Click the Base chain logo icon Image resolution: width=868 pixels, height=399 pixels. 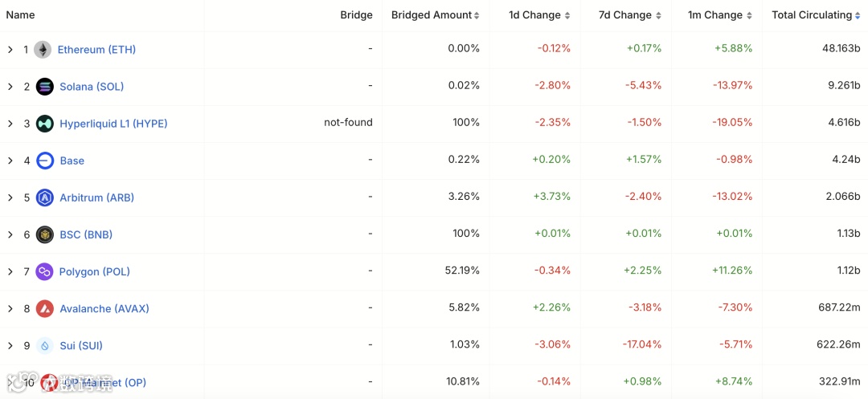45,161
